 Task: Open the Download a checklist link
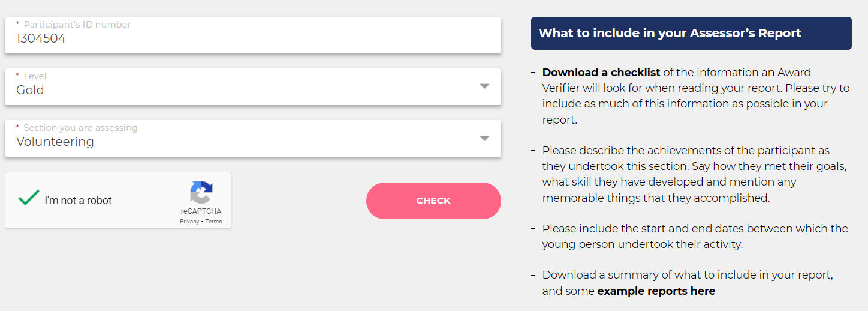pos(601,73)
